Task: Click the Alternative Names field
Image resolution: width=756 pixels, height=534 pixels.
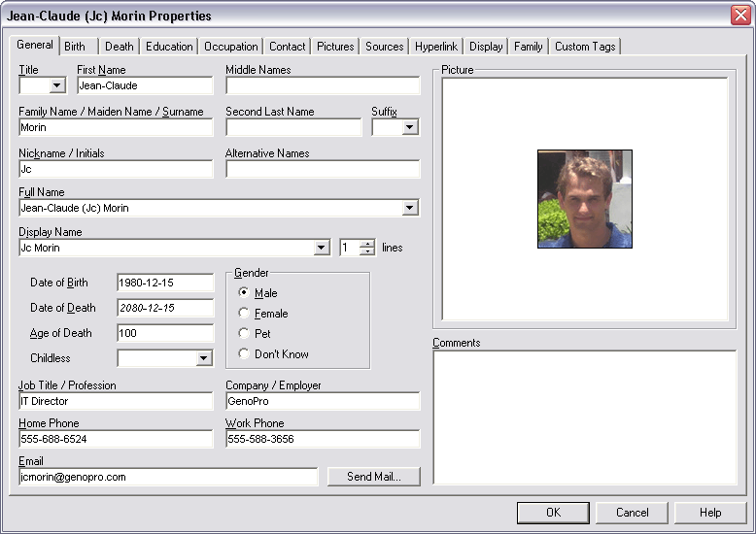Action: coord(323,169)
